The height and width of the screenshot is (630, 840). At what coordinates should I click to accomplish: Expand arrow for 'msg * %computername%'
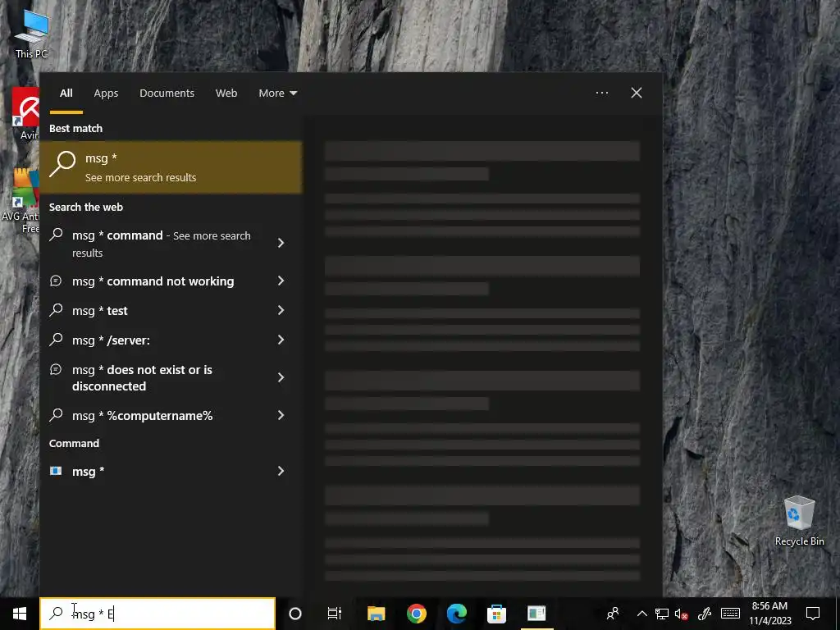pos(281,415)
